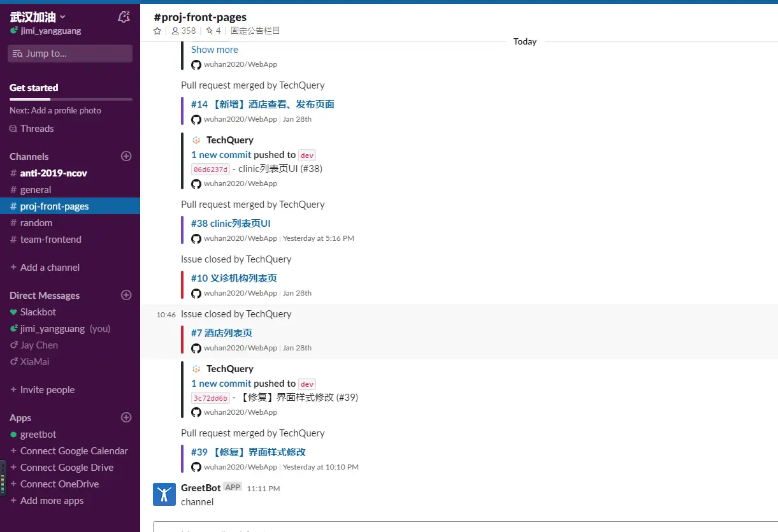Click the Get started heading
Image resolution: width=778 pixels, height=532 pixels.
pos(34,87)
